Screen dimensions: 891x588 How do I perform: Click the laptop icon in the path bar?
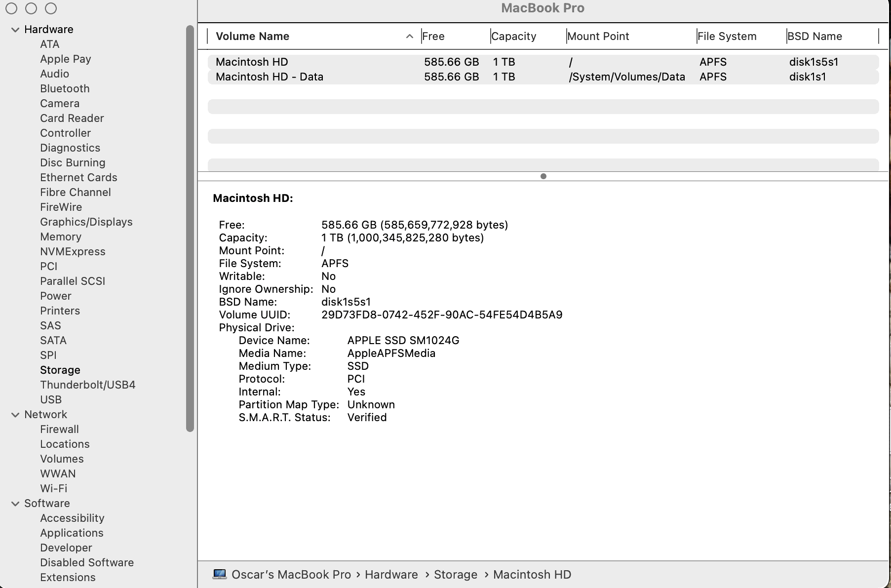tap(220, 574)
